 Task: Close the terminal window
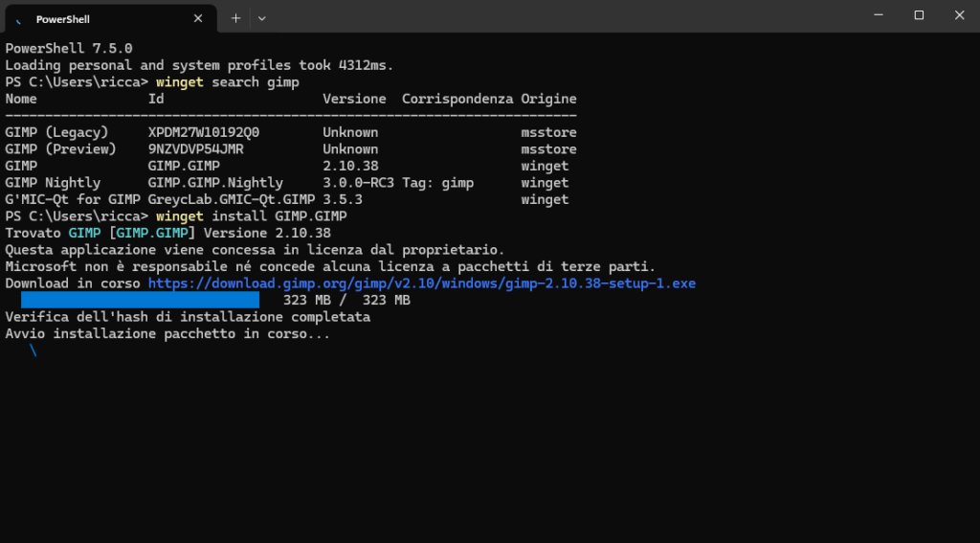(x=959, y=15)
